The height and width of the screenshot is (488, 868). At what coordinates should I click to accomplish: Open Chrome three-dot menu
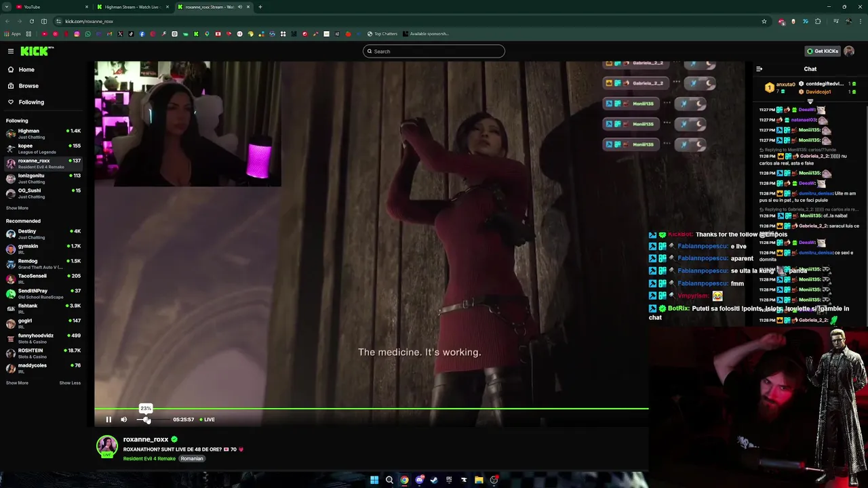pos(860,21)
